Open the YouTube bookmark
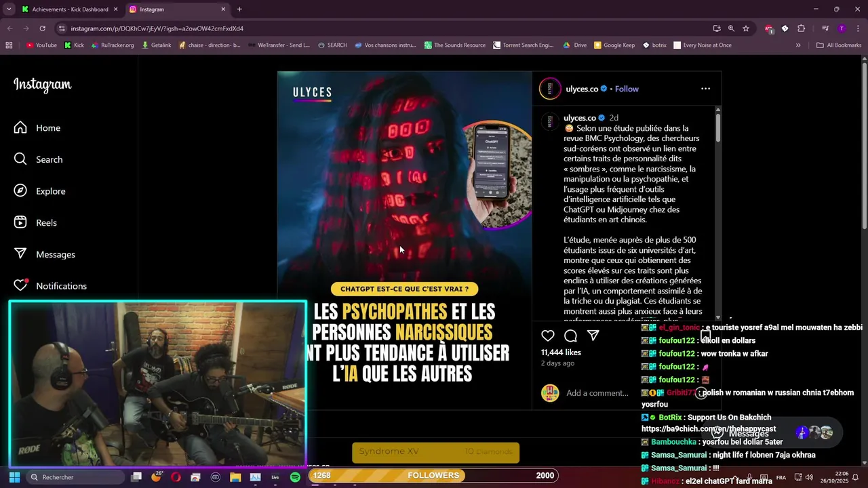 point(41,45)
